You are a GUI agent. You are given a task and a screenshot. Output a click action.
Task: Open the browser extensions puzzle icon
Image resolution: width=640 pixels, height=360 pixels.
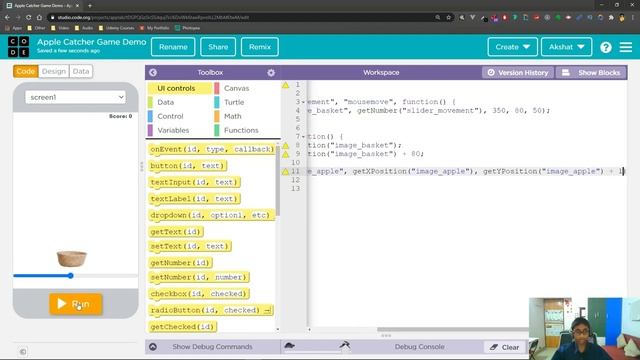click(611, 18)
